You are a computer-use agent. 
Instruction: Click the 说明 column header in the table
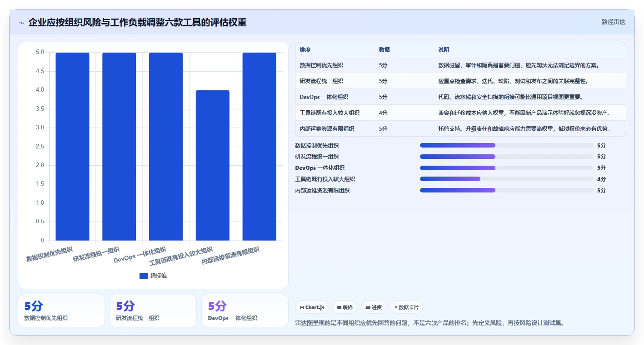[444, 50]
